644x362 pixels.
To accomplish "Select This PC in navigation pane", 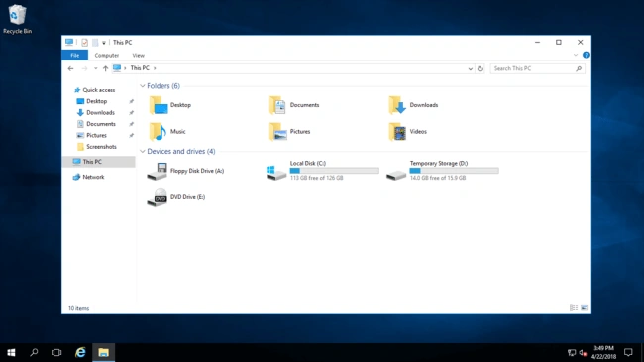I will [x=98, y=162].
